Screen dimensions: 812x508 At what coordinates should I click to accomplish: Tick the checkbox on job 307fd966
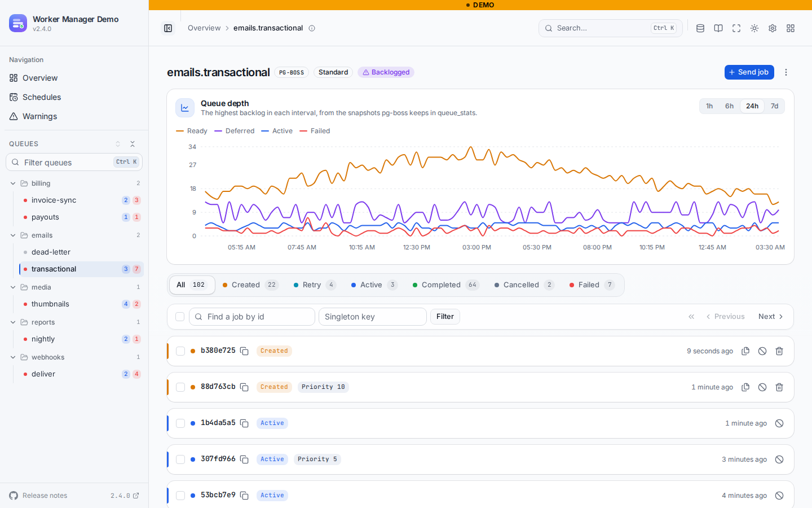coord(180,459)
